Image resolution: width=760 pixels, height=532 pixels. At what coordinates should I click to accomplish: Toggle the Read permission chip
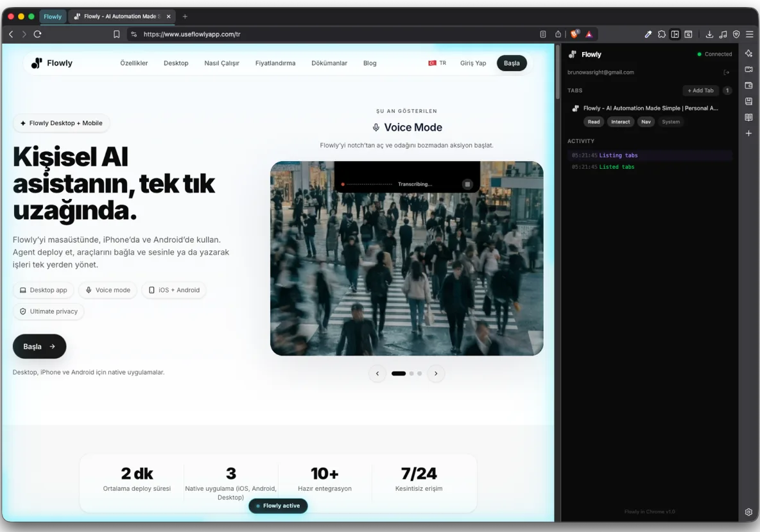click(x=594, y=122)
